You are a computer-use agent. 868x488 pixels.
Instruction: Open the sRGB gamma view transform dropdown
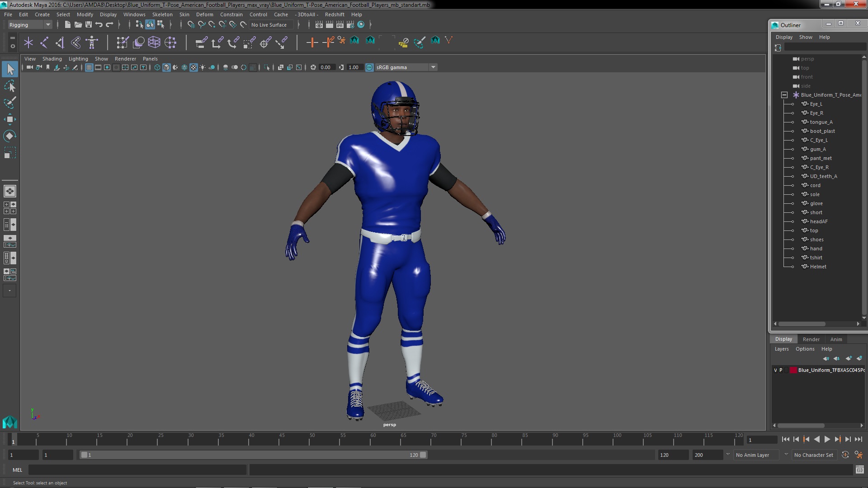tap(406, 67)
